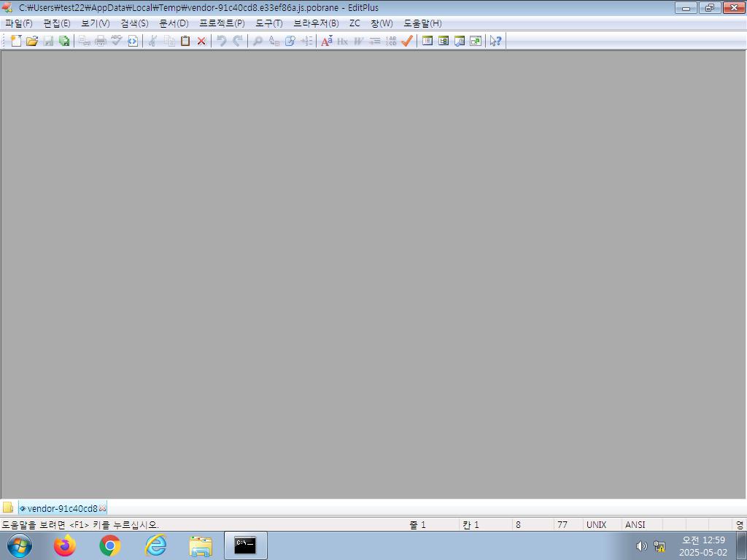Open the ZC menu
747x560 pixels.
pos(355,23)
